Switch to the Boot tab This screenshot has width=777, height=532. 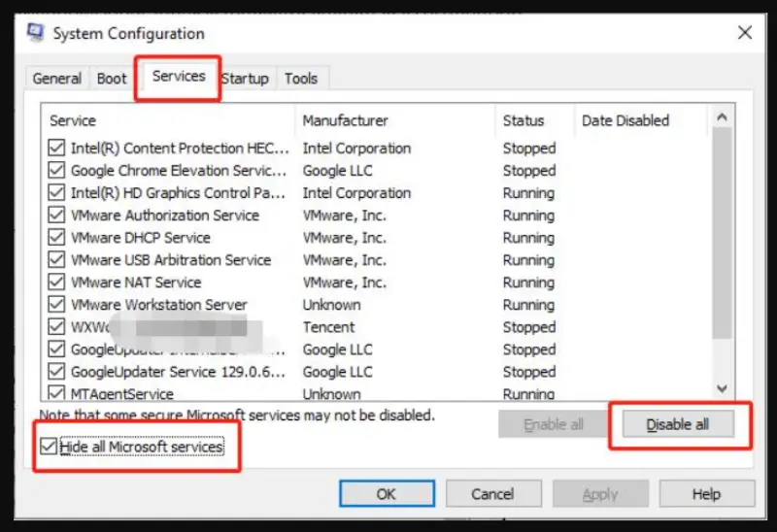(112, 79)
